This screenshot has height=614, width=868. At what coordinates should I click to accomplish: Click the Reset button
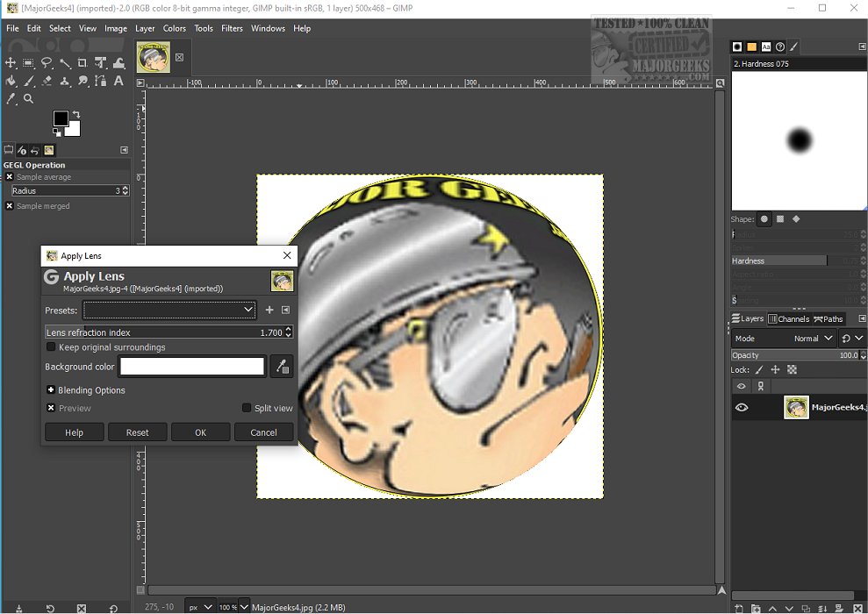click(137, 432)
